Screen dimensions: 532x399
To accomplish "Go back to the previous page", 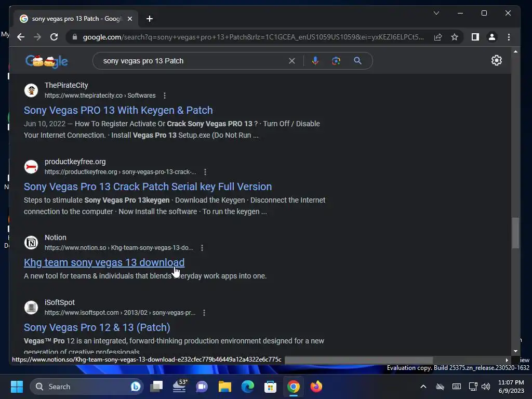I will point(21,37).
